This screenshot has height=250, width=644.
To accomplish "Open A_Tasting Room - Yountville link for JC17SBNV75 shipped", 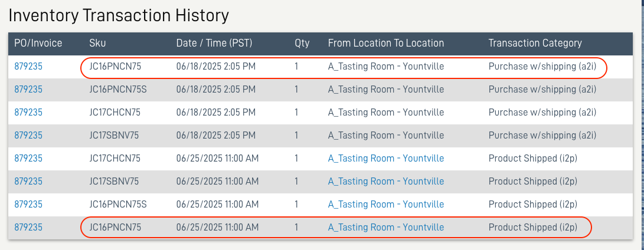I will tap(385, 182).
